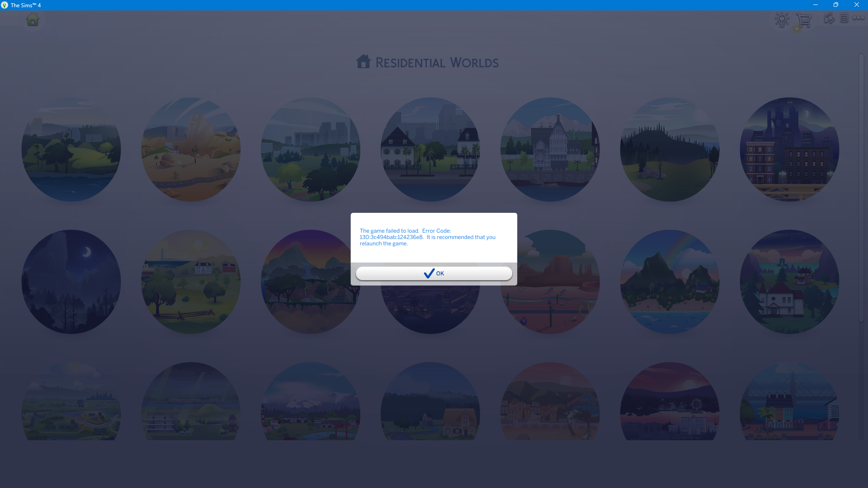Viewport: 868px width, 488px height.
Task: Select the white mansions with palm trees world
Action: (430, 149)
